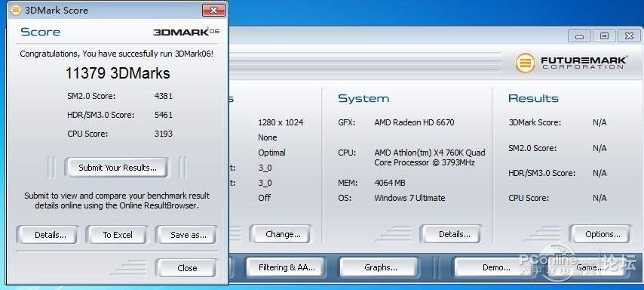Click Submit Your Results button
This screenshot has width=644, height=290.
pos(118,168)
